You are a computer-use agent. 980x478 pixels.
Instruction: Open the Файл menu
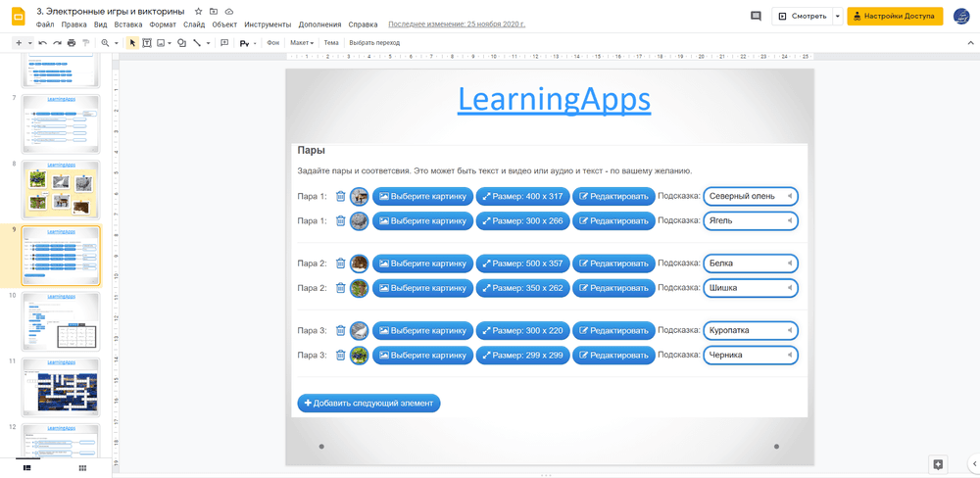pos(45,25)
